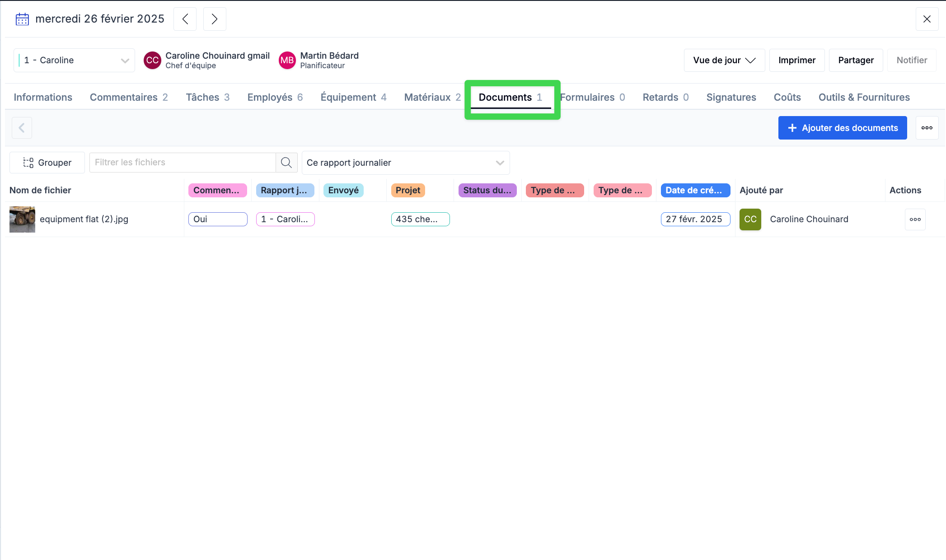Open the Vue de jour dropdown
946x560 pixels.
[724, 60]
